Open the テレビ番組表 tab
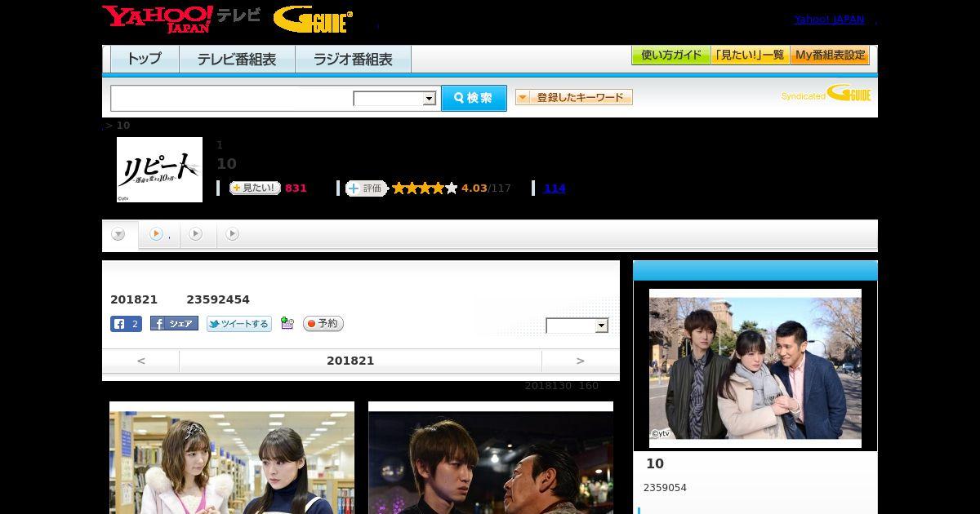Image resolution: width=980 pixels, height=514 pixels. click(x=237, y=59)
